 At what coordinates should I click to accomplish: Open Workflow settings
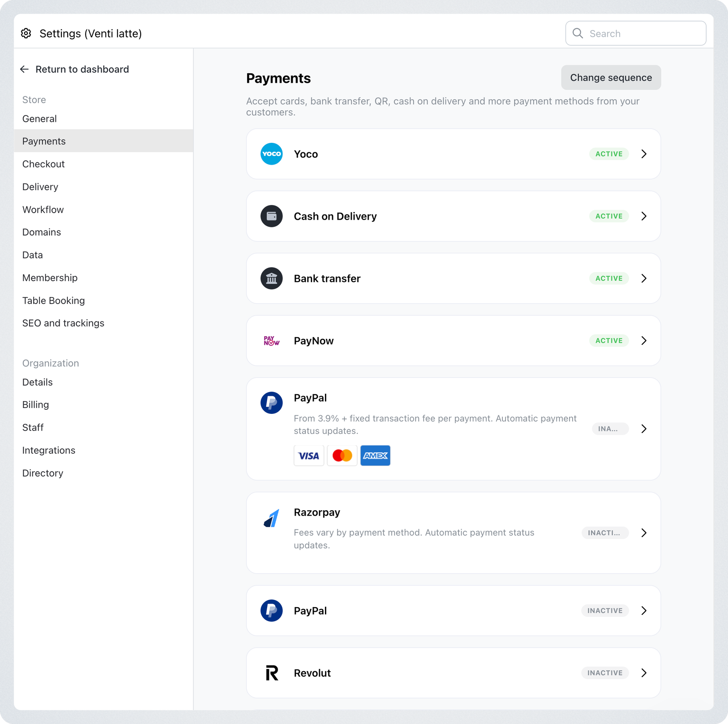[x=104, y=210]
